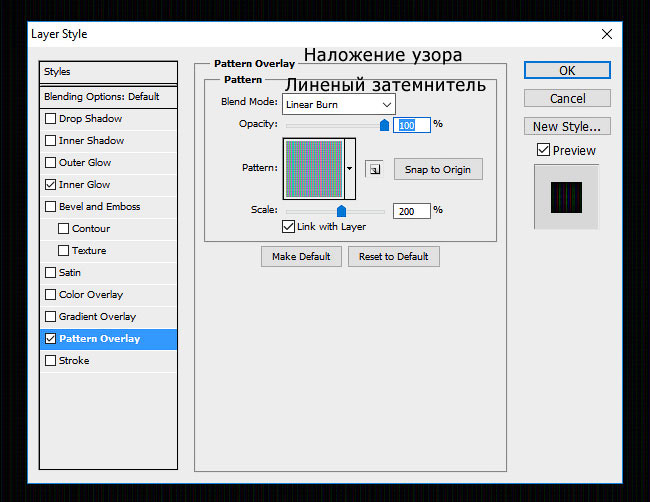Confirm with the OK button

click(x=567, y=70)
